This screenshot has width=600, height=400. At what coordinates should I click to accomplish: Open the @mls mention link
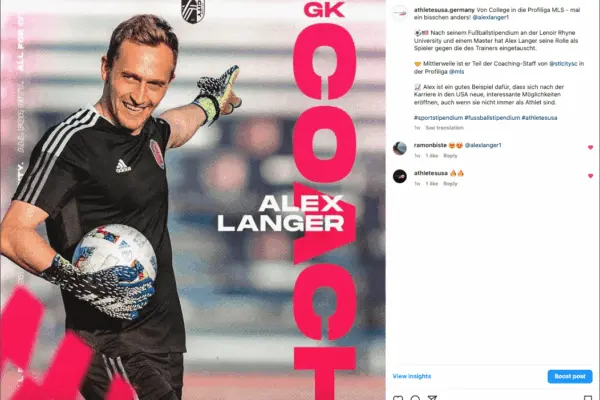(x=457, y=72)
